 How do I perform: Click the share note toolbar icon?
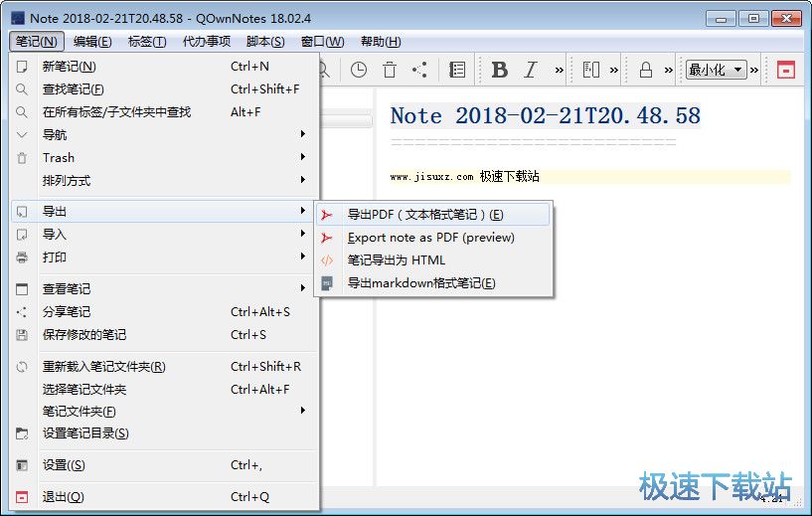419,70
